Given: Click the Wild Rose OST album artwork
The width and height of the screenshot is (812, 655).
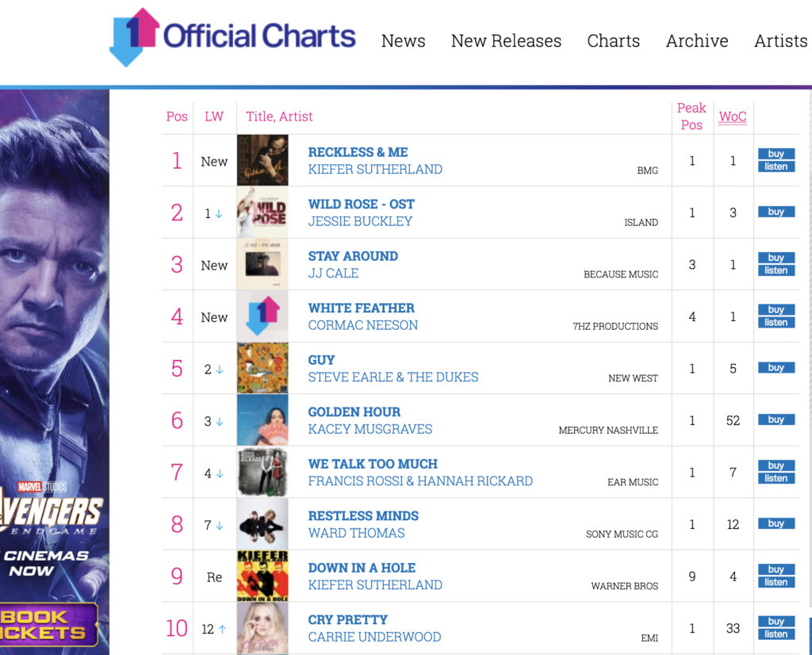Looking at the screenshot, I should click(x=262, y=213).
